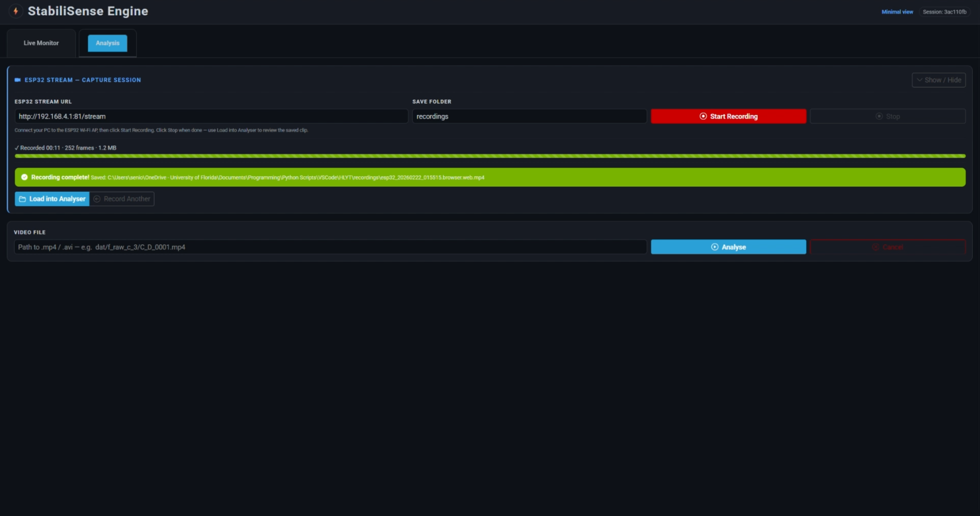The width and height of the screenshot is (980, 516).
Task: Click the StabiliSense lightning bolt logo
Action: click(16, 11)
